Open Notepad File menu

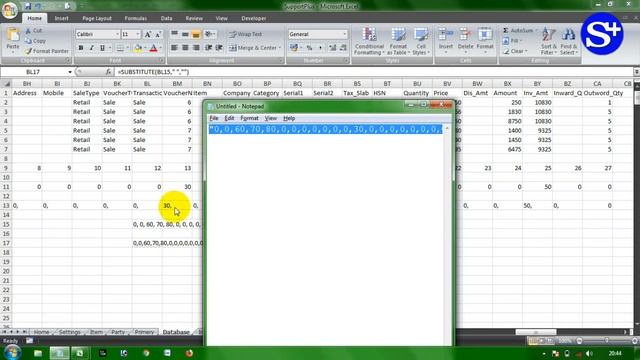tap(214, 118)
